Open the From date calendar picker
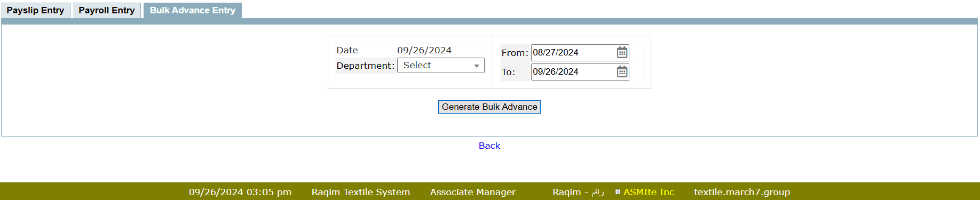Viewport: 980px width, 200px height. pos(622,52)
